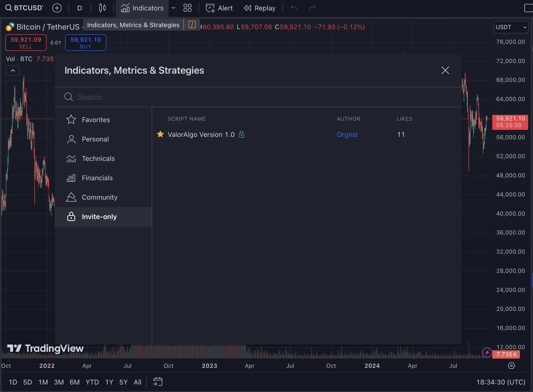
Task: Open price scale settings gear icon
Action: coord(511,366)
